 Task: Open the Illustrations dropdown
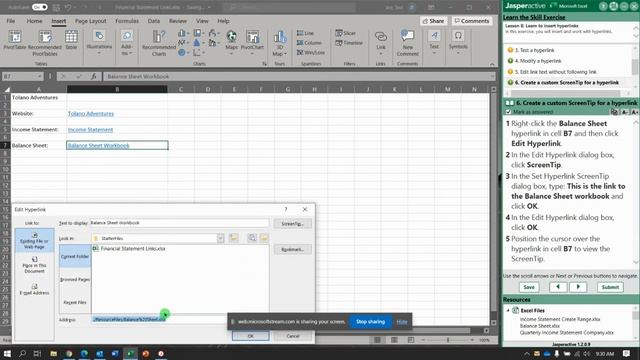coord(99,42)
